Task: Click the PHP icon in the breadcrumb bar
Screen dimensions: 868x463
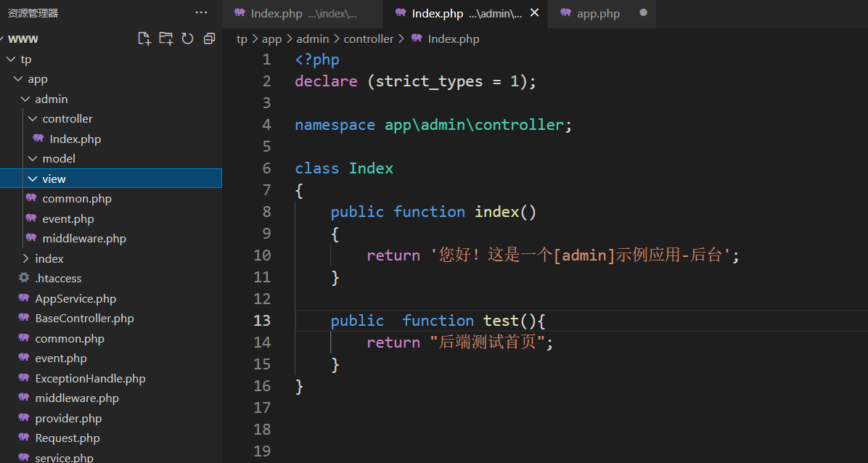Action: [417, 38]
